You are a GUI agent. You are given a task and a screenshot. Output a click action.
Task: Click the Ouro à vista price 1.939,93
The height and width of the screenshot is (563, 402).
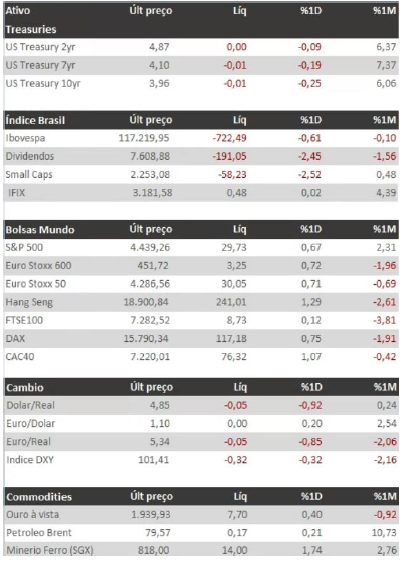tap(151, 515)
